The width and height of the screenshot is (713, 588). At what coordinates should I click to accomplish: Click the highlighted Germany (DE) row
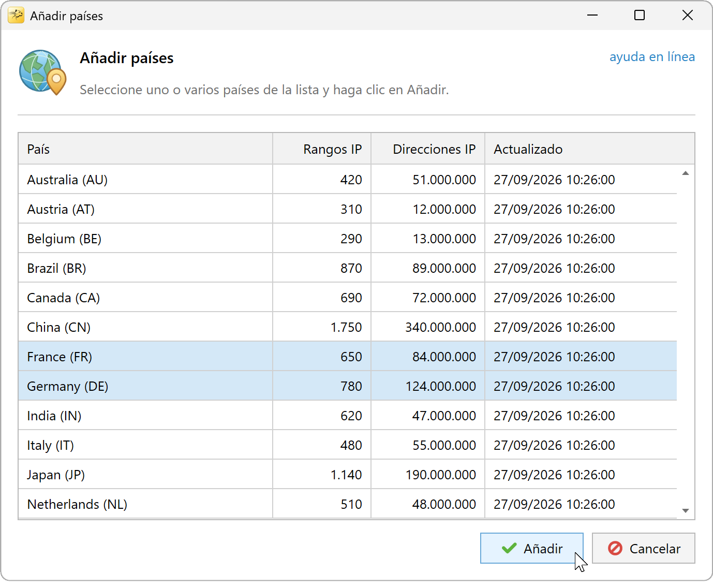point(348,386)
